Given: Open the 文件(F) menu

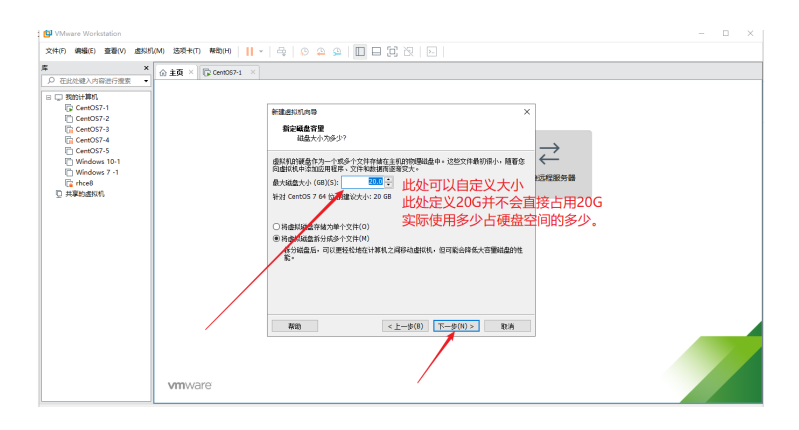Looking at the screenshot, I should [x=56, y=51].
